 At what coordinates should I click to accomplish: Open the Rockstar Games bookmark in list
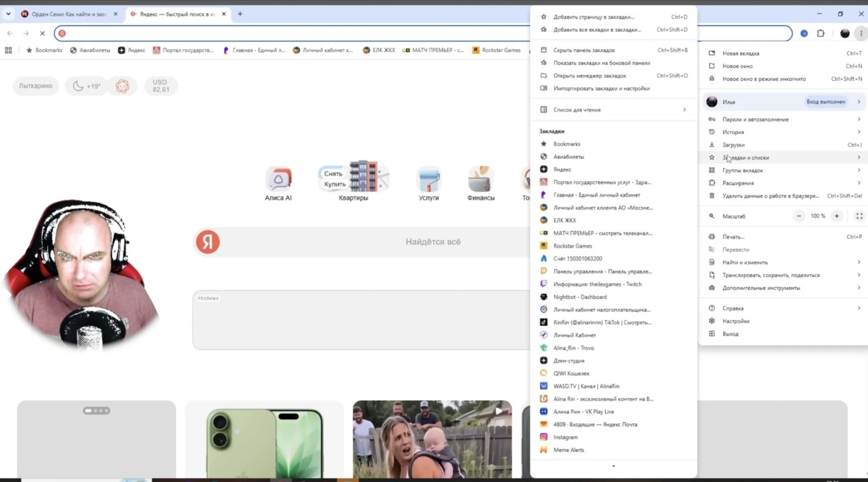[613, 246]
